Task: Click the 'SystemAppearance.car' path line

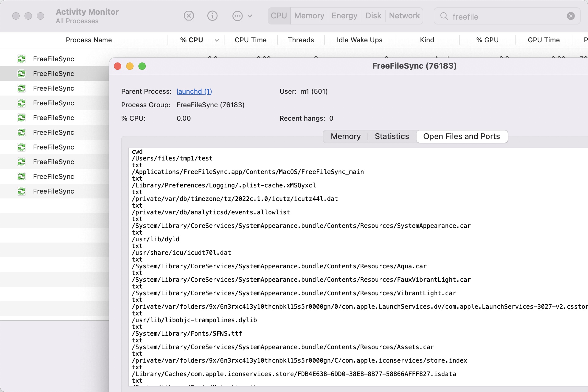Action: click(301, 226)
